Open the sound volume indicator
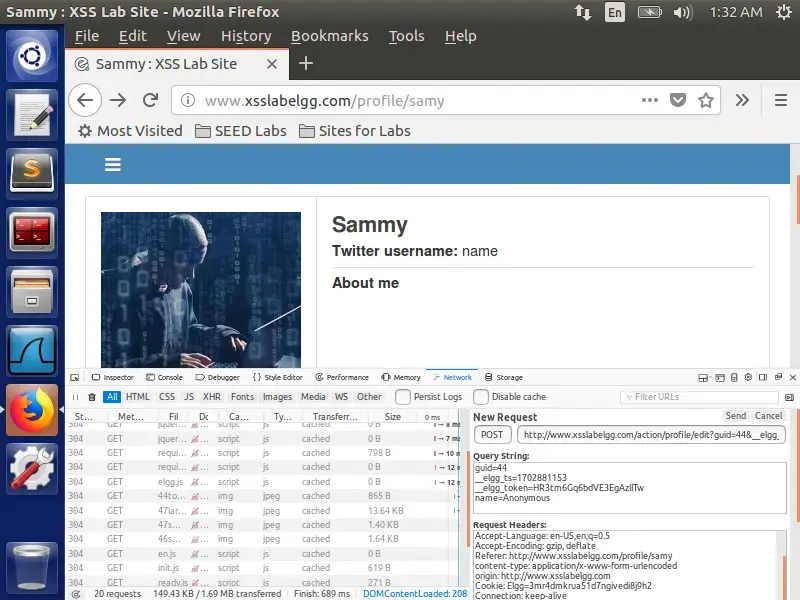This screenshot has height=600, width=800. (x=682, y=12)
